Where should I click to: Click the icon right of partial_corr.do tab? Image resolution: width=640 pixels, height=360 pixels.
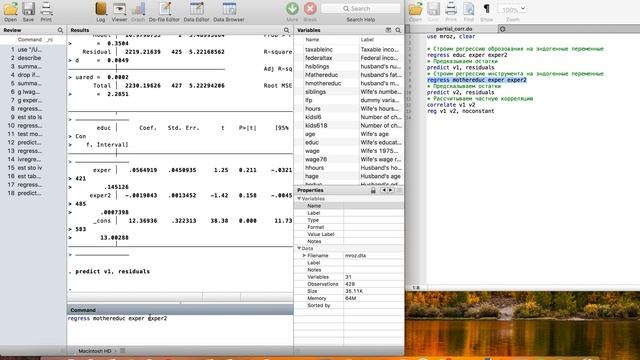(502, 29)
